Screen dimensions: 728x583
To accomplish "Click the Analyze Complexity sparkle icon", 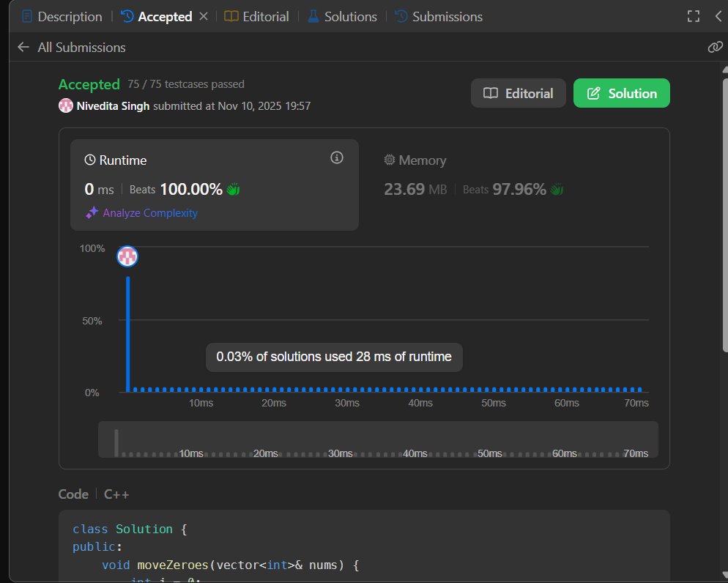I will 92,212.
